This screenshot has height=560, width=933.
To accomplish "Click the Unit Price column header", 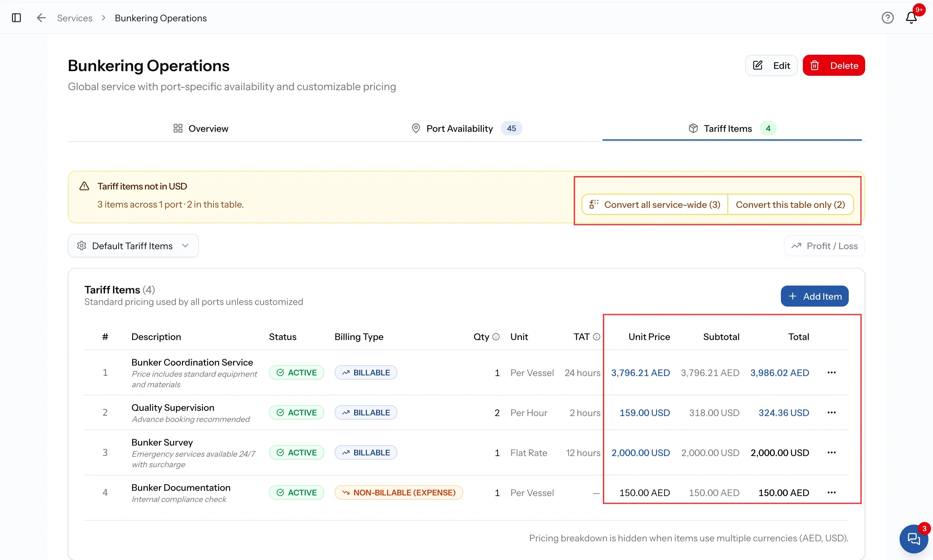I will 649,337.
